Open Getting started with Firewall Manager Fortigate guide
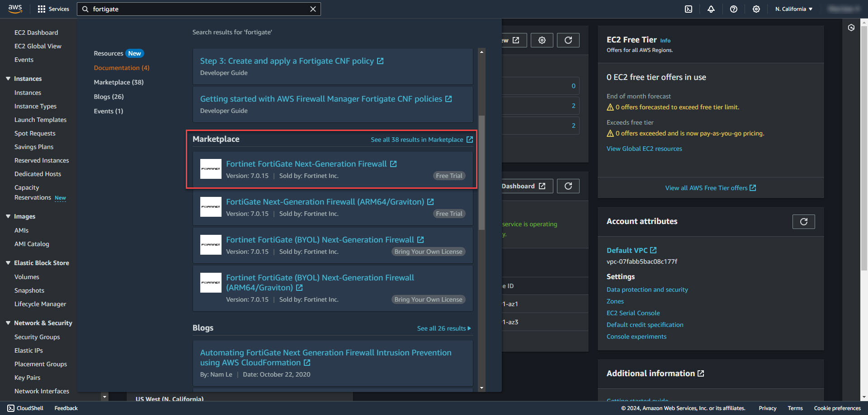Image resolution: width=868 pixels, height=415 pixels. click(x=326, y=99)
